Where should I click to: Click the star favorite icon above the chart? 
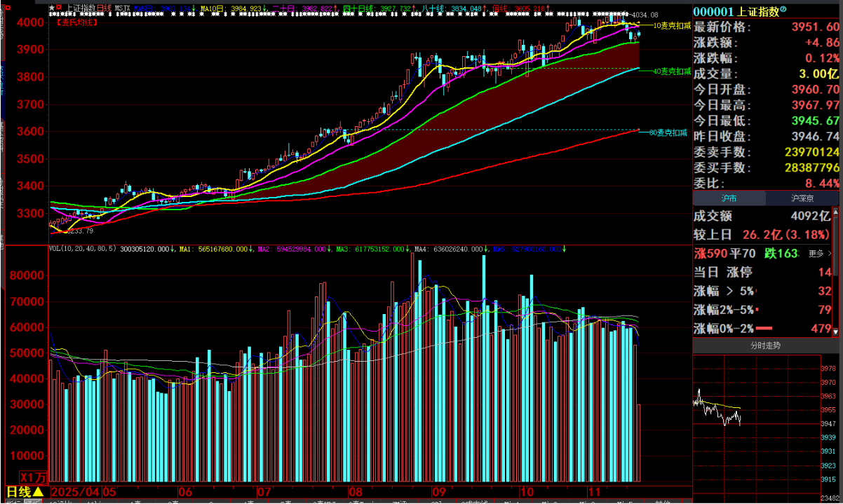52,8
